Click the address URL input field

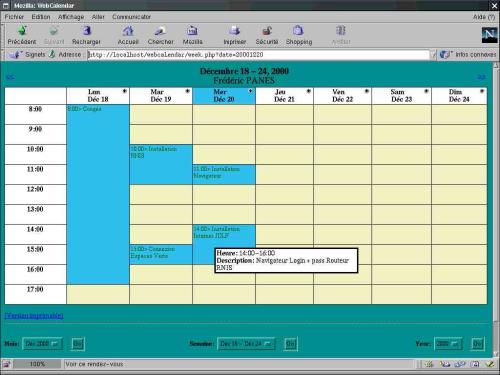[x=258, y=55]
